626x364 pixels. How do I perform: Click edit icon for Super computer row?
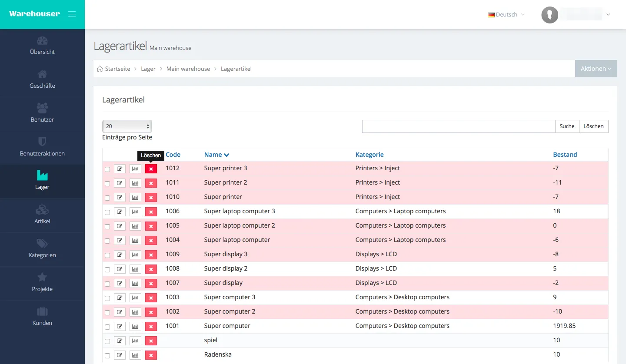[120, 327]
